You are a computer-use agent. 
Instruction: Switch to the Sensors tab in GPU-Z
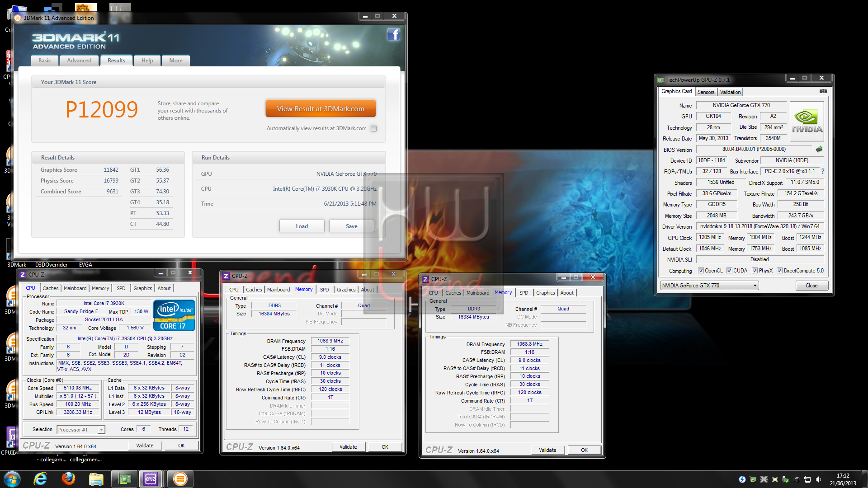click(x=706, y=92)
